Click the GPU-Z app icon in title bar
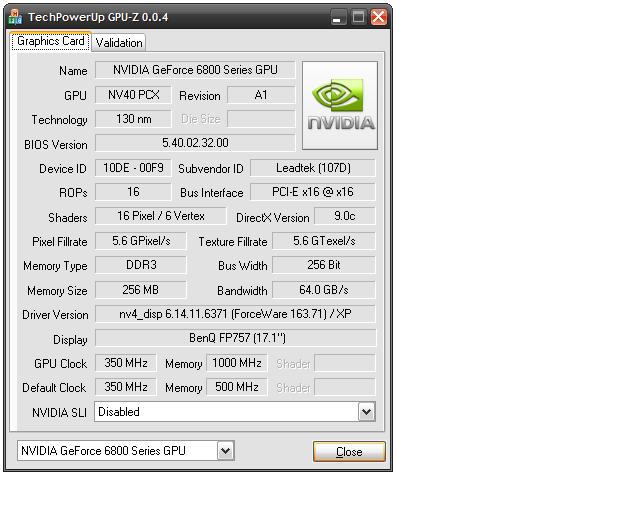The image size is (640, 512). point(16,17)
